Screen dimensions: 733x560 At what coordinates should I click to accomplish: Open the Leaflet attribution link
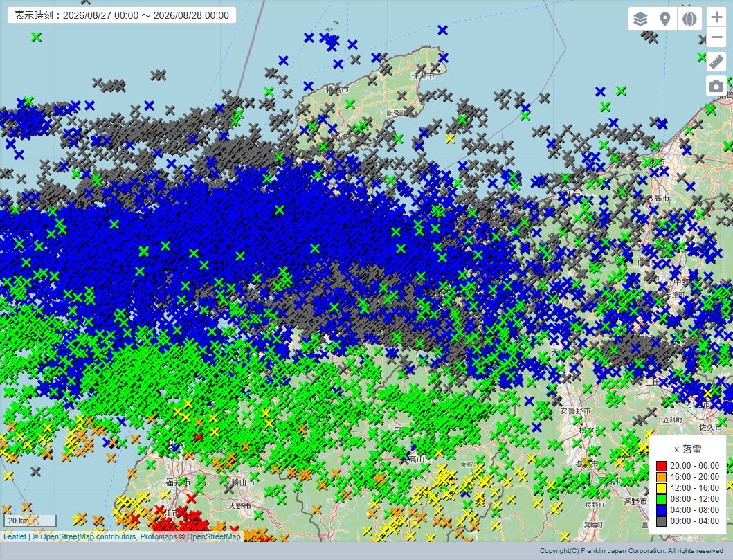tap(15, 536)
